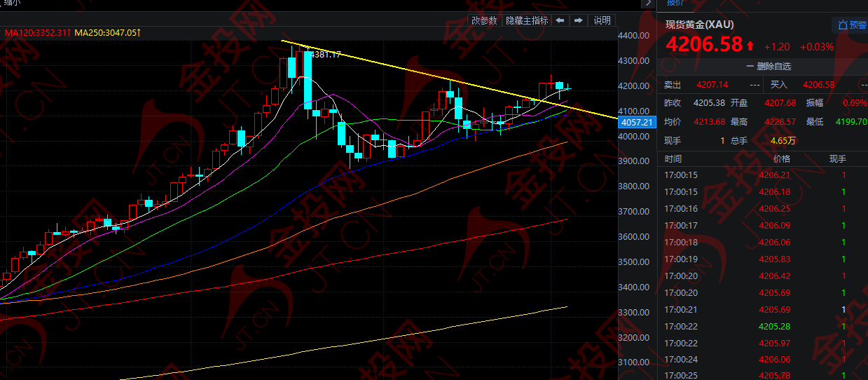The image size is (868, 380).
Task: Click the 现货黄金(XAU) instrument title
Action: coord(699,25)
